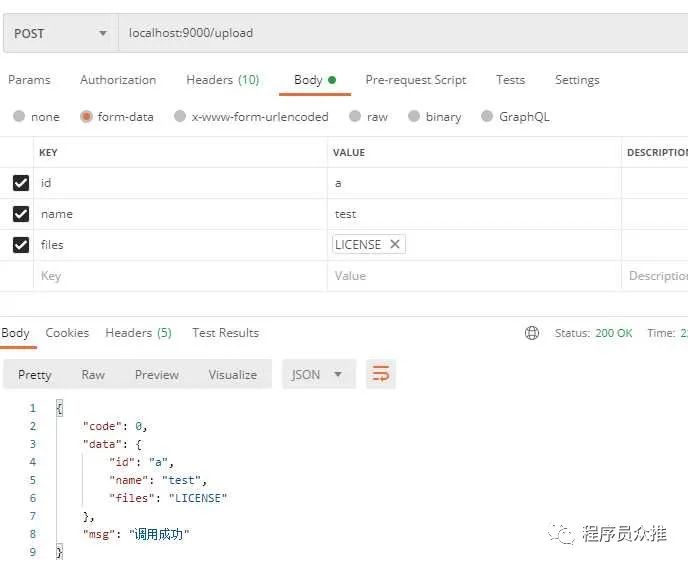Open the Pre-request Script tab
The height and width of the screenshot is (564, 688).
coord(416,80)
